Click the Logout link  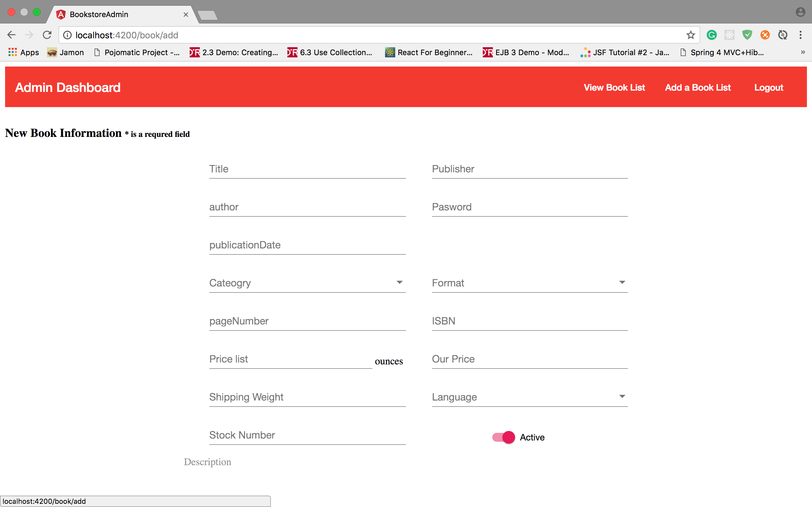768,87
